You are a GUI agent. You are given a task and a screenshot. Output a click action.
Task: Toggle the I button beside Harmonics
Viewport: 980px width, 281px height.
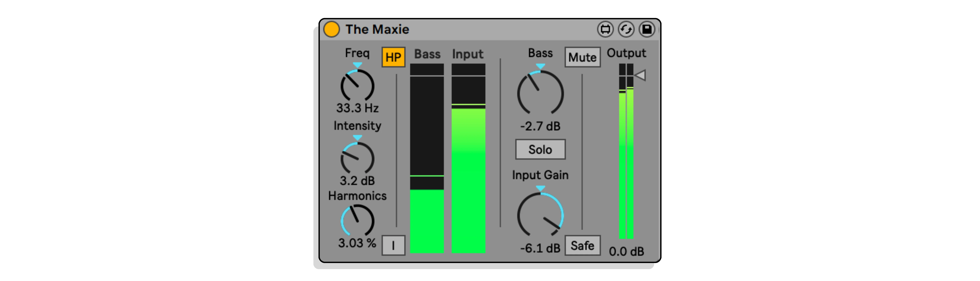393,245
